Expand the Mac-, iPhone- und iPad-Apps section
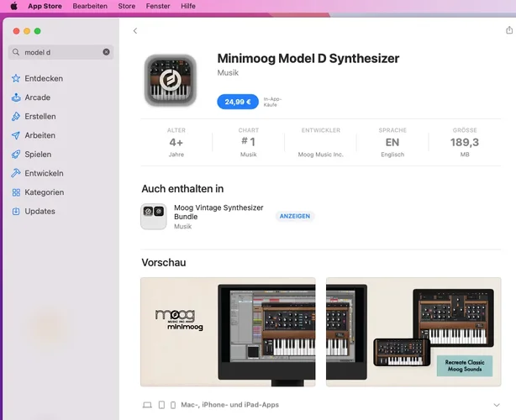516x420 pixels. 497,405
